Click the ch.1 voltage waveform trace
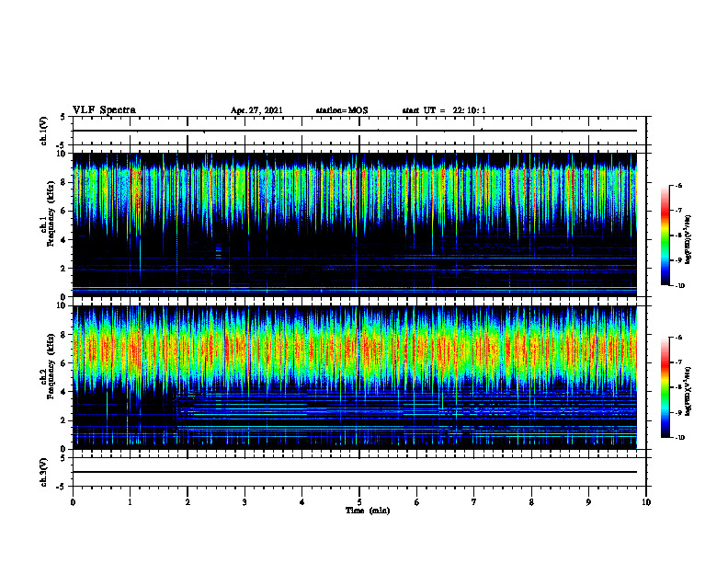The height and width of the screenshot is (563, 728). (354, 131)
